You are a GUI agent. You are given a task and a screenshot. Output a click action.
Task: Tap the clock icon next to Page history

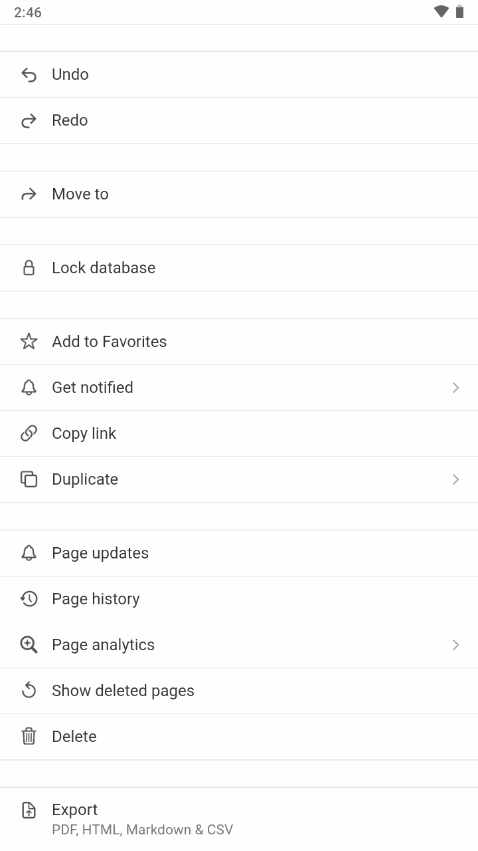point(29,599)
